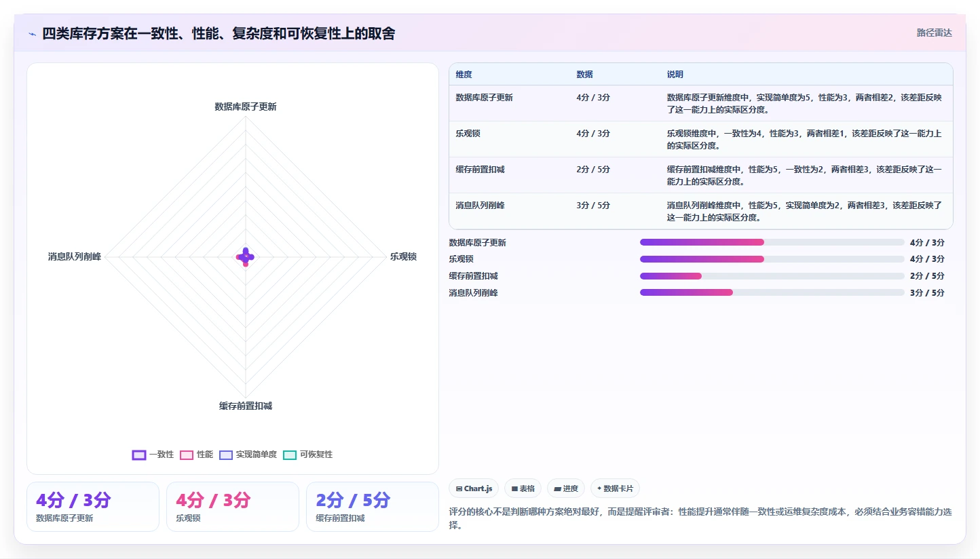Image resolution: width=980 pixels, height=559 pixels.
Task: Click the 乐观锁 progress bar
Action: tap(772, 258)
